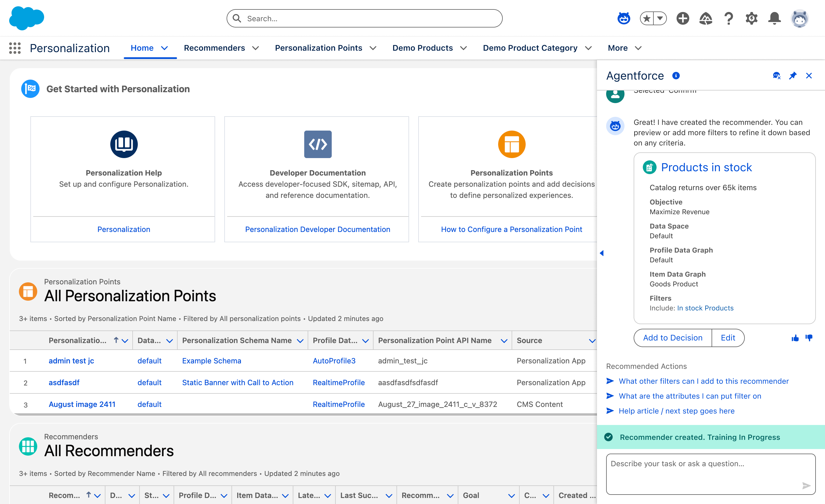
Task: Open the Demo Product Category tab
Action: 530,48
